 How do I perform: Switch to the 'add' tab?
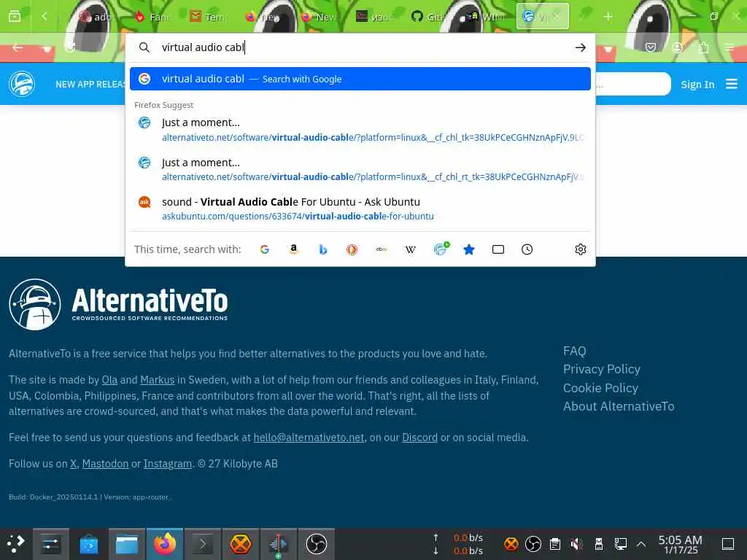point(96,17)
